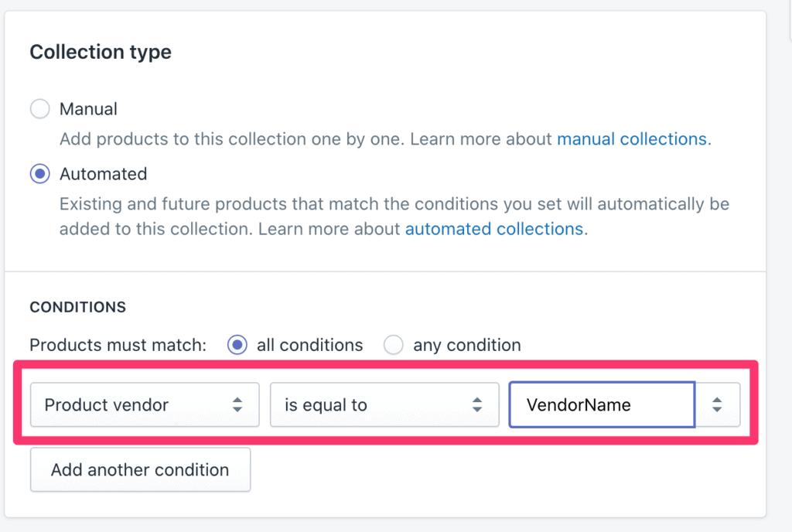Click the "all conditions" label text
792x532 pixels.
(x=309, y=345)
